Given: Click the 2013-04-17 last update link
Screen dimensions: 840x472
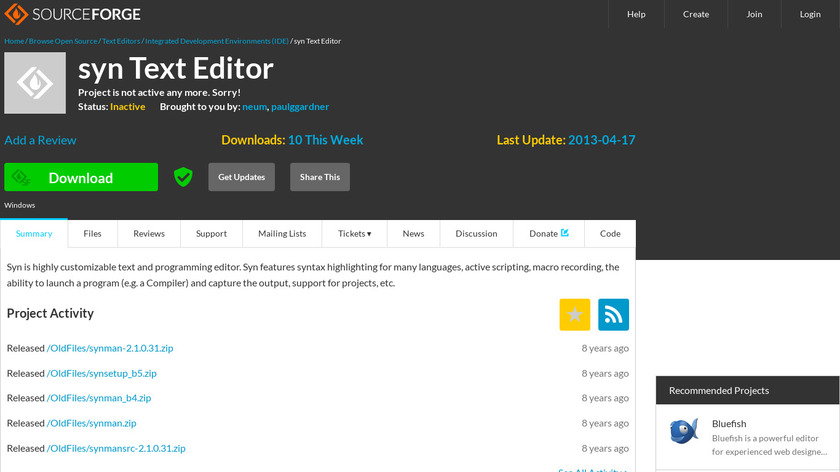Looking at the screenshot, I should 602,140.
